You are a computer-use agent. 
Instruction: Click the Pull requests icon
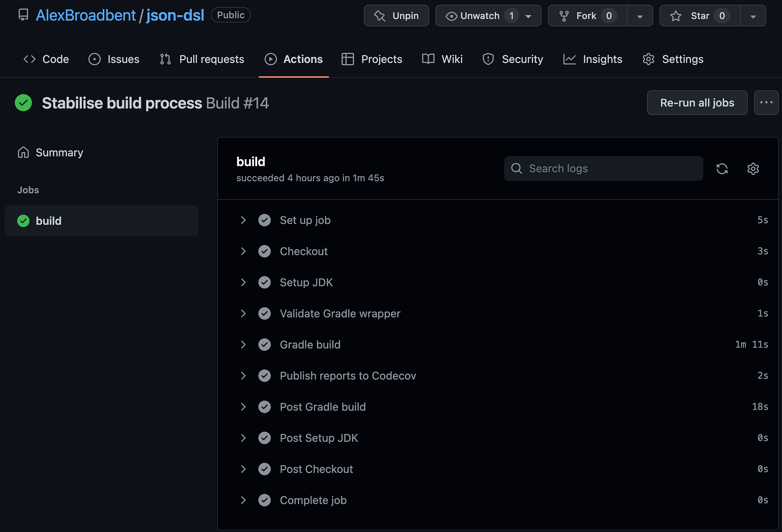[x=166, y=59]
